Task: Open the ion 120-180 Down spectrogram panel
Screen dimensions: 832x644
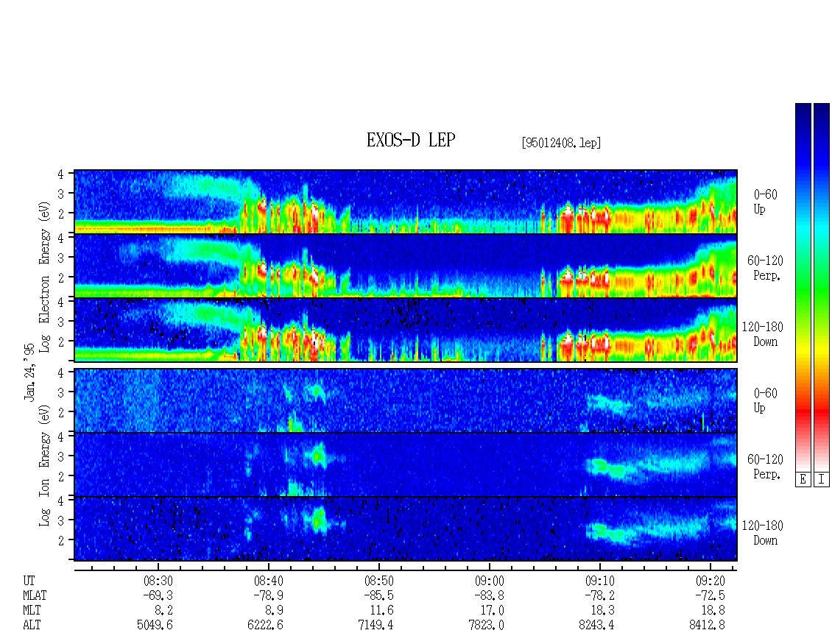Action: (406, 529)
